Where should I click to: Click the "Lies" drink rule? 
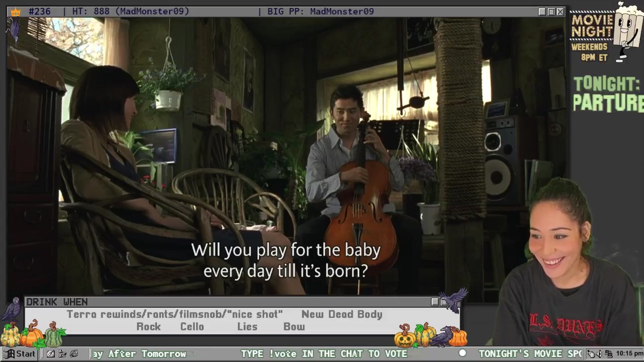pos(247,326)
